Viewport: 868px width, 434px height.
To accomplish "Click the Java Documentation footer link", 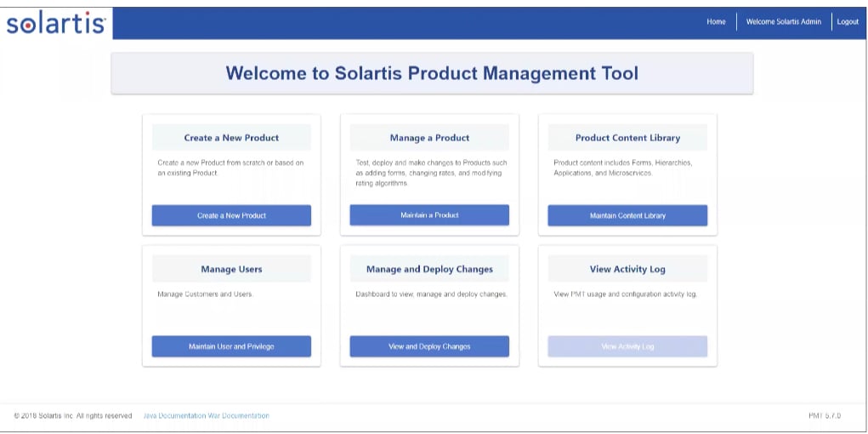I will pyautogui.click(x=170, y=416).
